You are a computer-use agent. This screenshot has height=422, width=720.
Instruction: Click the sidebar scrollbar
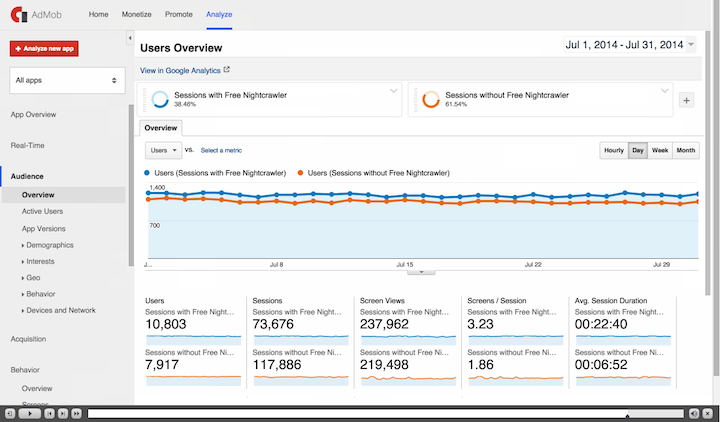point(131,186)
